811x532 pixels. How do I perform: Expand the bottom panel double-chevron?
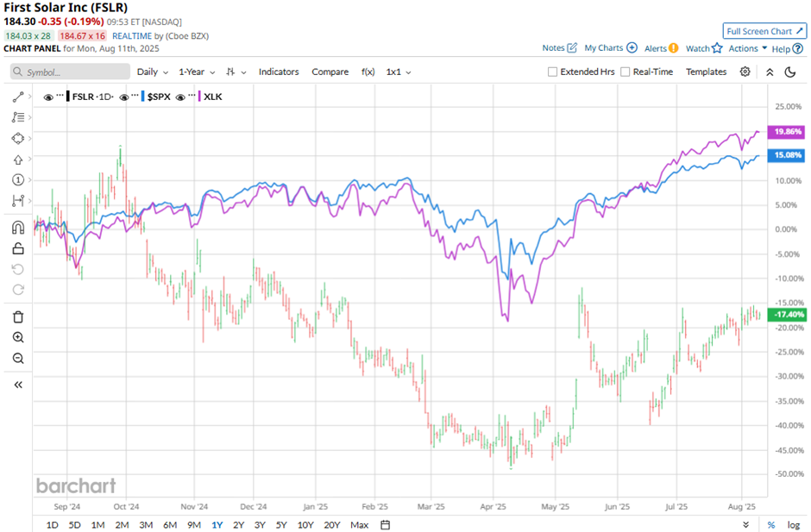(745, 524)
